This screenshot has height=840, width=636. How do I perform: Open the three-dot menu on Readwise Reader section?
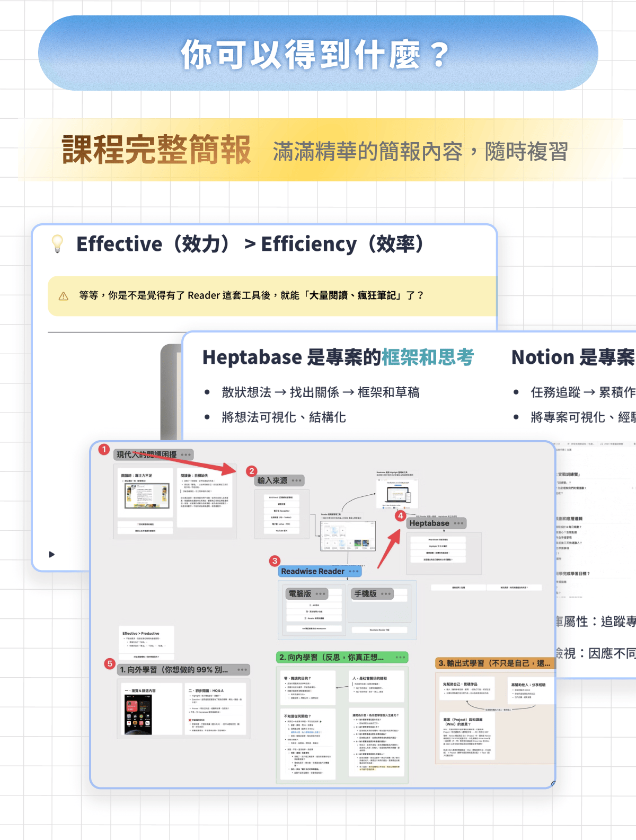(x=354, y=571)
